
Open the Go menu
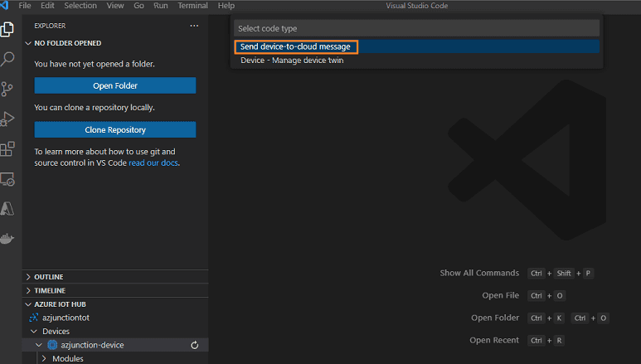tap(139, 6)
